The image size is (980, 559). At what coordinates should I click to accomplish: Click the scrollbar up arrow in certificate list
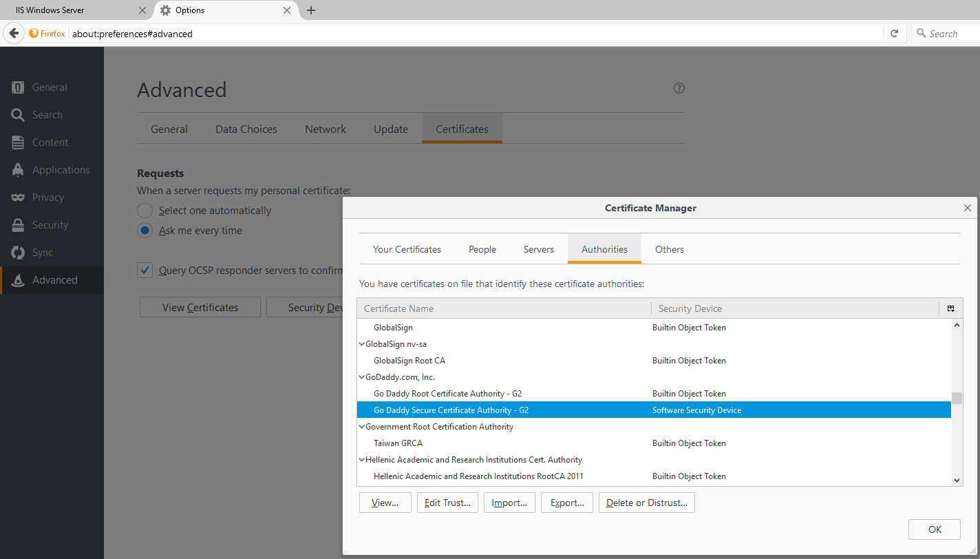click(x=957, y=325)
